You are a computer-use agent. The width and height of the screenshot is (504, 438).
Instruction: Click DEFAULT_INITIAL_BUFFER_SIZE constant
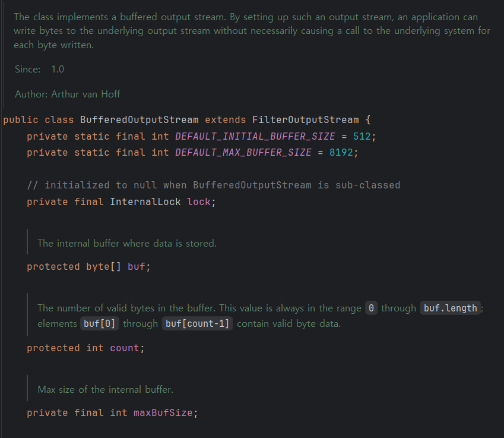tap(255, 137)
